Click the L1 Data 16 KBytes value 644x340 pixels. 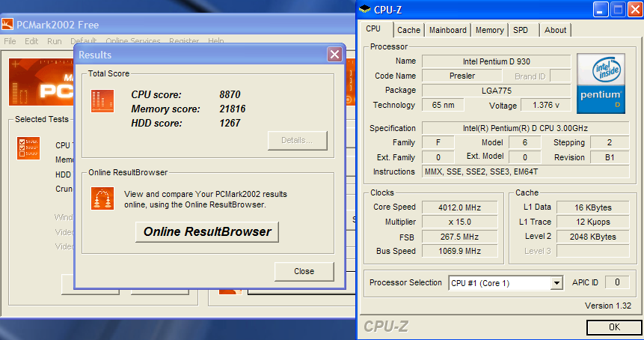(592, 207)
